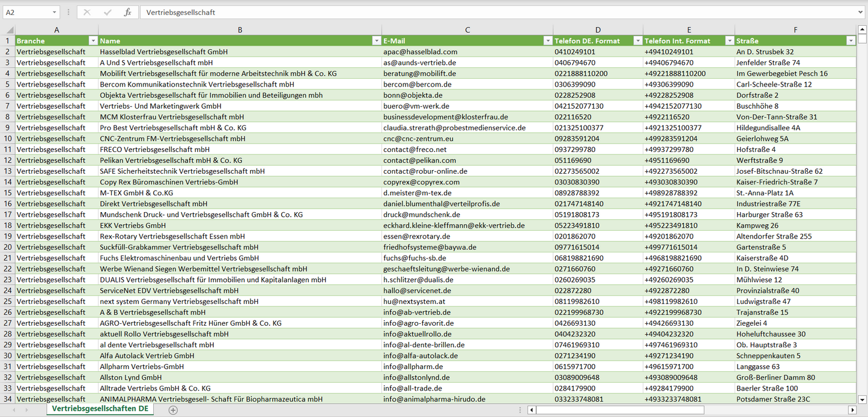Open the E-Mail column filter dropdown
The width and height of the screenshot is (868, 417).
[x=547, y=41]
